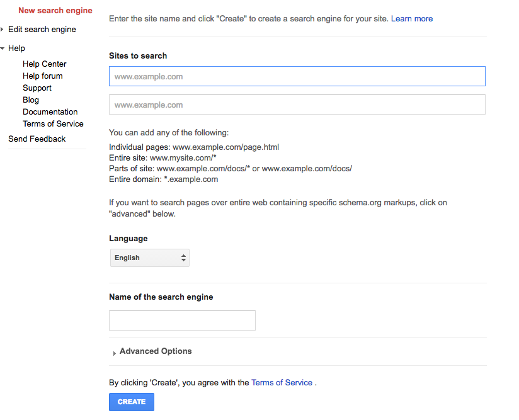Viewport: 519px width, 420px height.
Task: Click the second www.example.com input field
Action: [297, 104]
